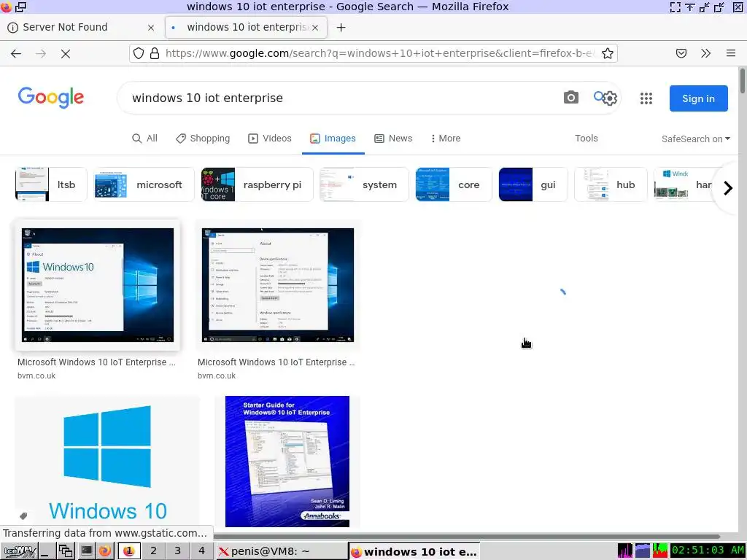Search by image with camera icon
The image size is (747, 560).
(x=570, y=98)
